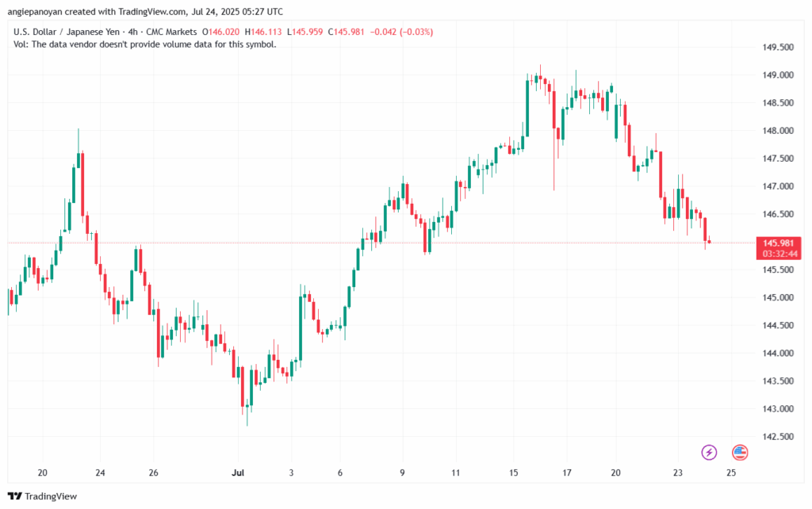
Task: Click the 15 date label on time axis
Action: [x=513, y=473]
